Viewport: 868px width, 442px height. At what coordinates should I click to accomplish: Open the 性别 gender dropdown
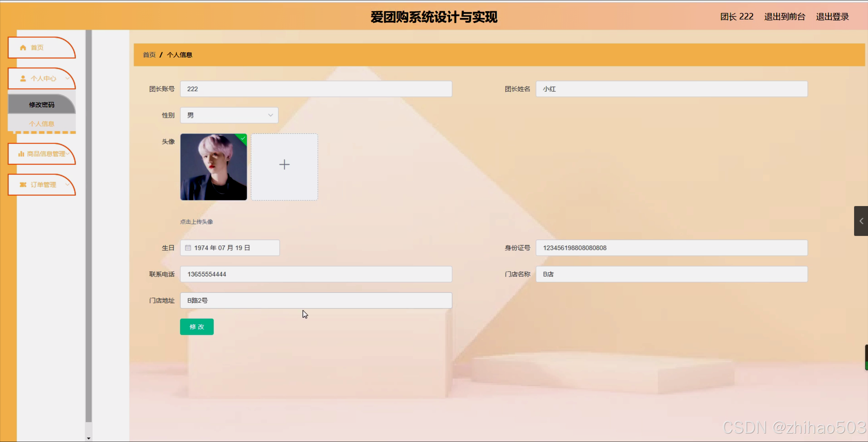pyautogui.click(x=229, y=115)
